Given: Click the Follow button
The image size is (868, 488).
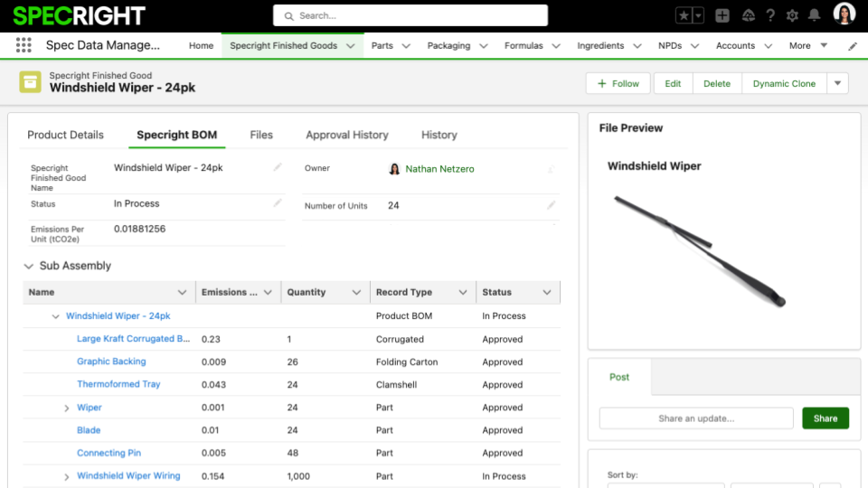Looking at the screenshot, I should click(618, 83).
